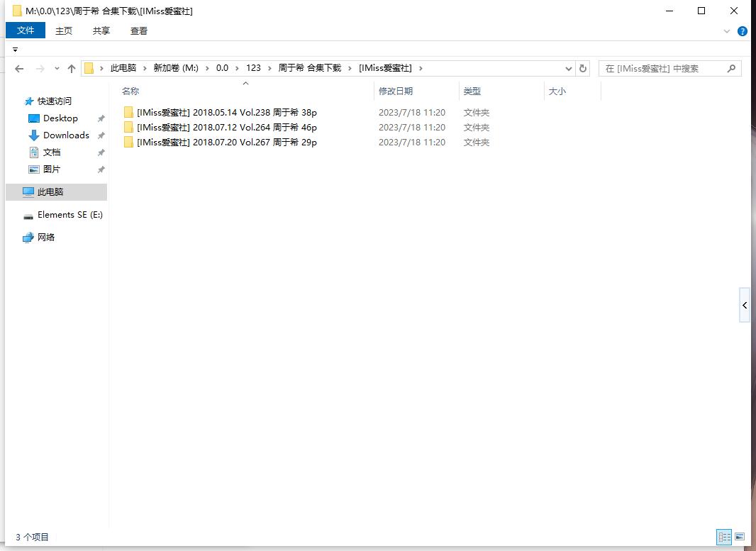Screen dimensions: 756x551
Task: Expand chevron after [IMiss爱蜜社] breadcrumb
Action: 421,69
